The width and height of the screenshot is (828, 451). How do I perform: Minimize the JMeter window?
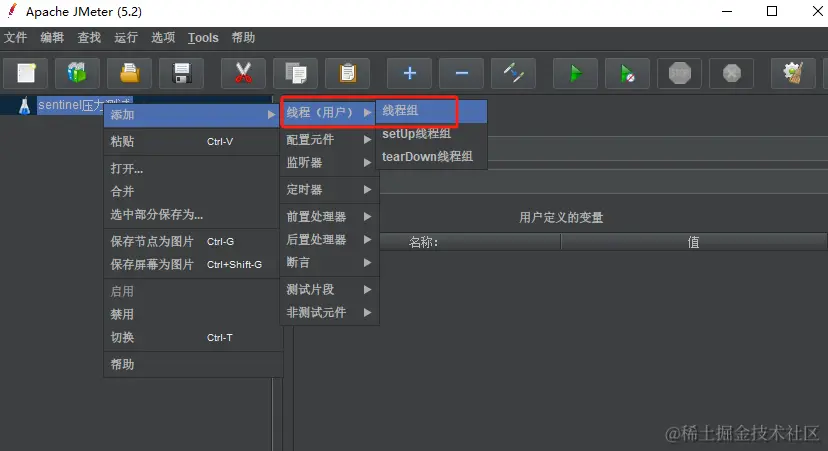[x=727, y=12]
